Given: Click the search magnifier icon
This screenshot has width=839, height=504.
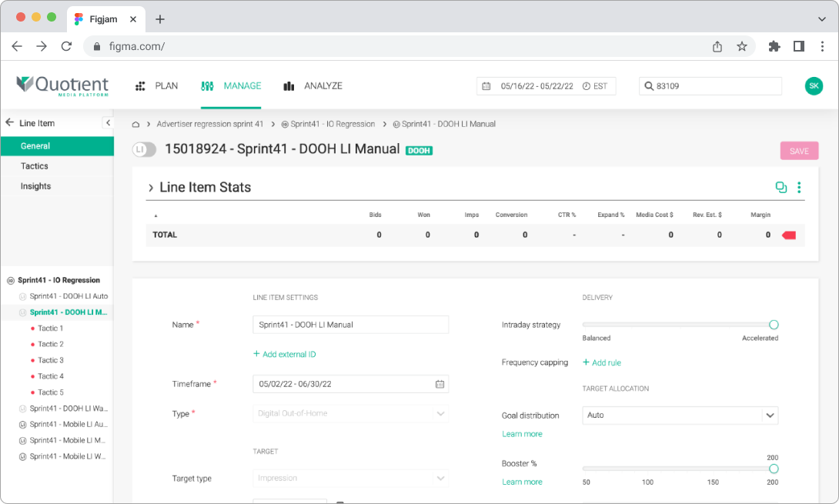Looking at the screenshot, I should tap(649, 86).
